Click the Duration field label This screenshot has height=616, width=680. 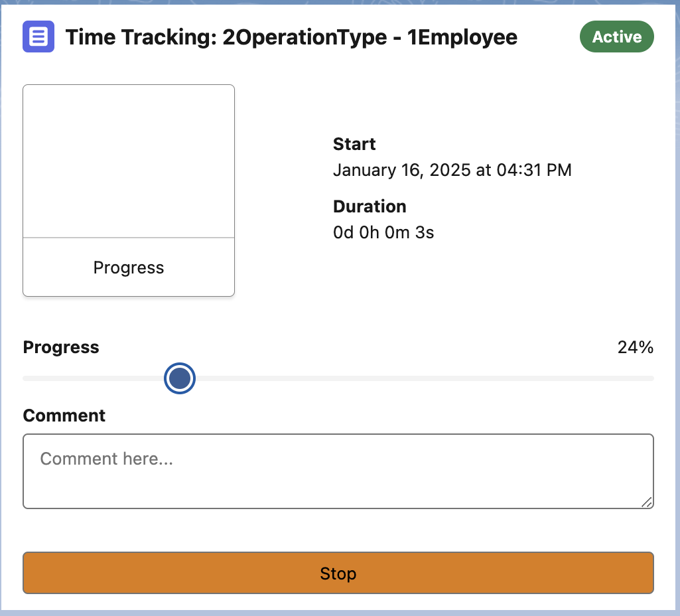(x=370, y=206)
